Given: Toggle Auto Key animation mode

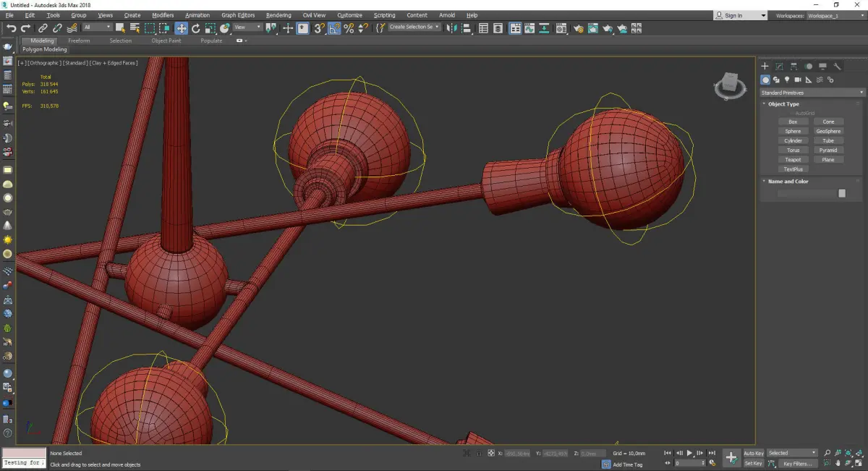Looking at the screenshot, I should pyautogui.click(x=753, y=453).
